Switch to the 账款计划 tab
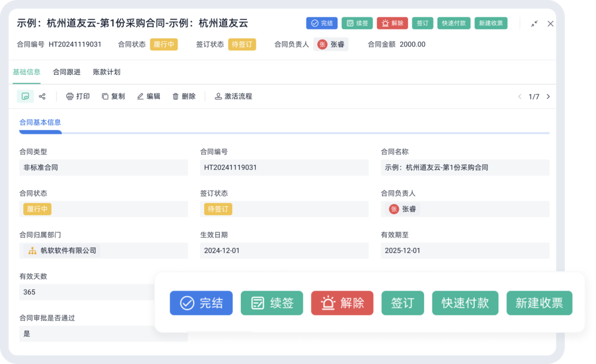Viewport: 596px width, 364px height. tap(106, 72)
